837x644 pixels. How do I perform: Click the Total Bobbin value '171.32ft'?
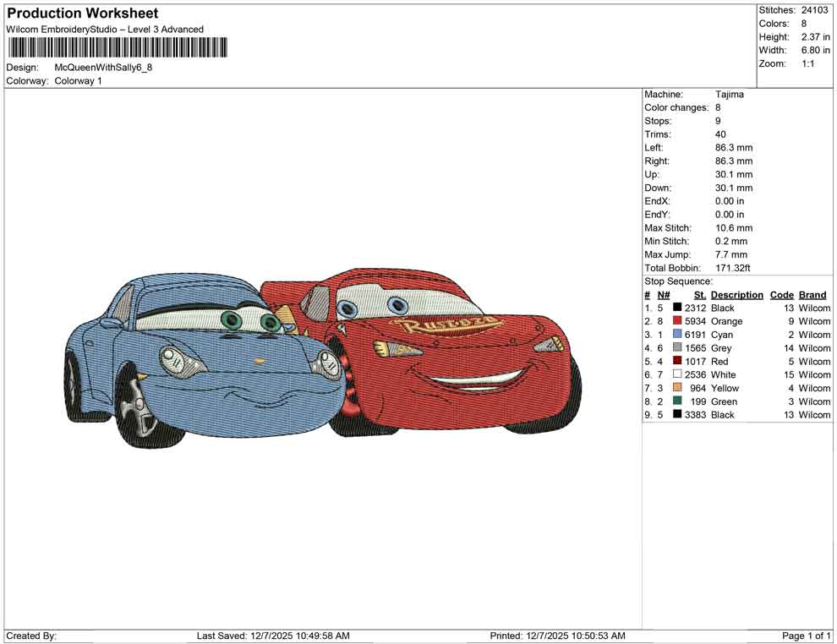pyautogui.click(x=732, y=268)
